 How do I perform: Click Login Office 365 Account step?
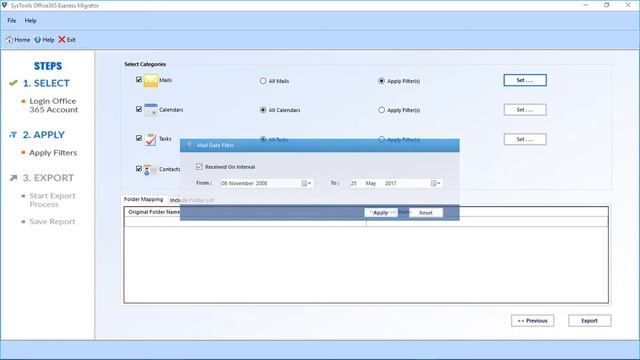coord(53,105)
